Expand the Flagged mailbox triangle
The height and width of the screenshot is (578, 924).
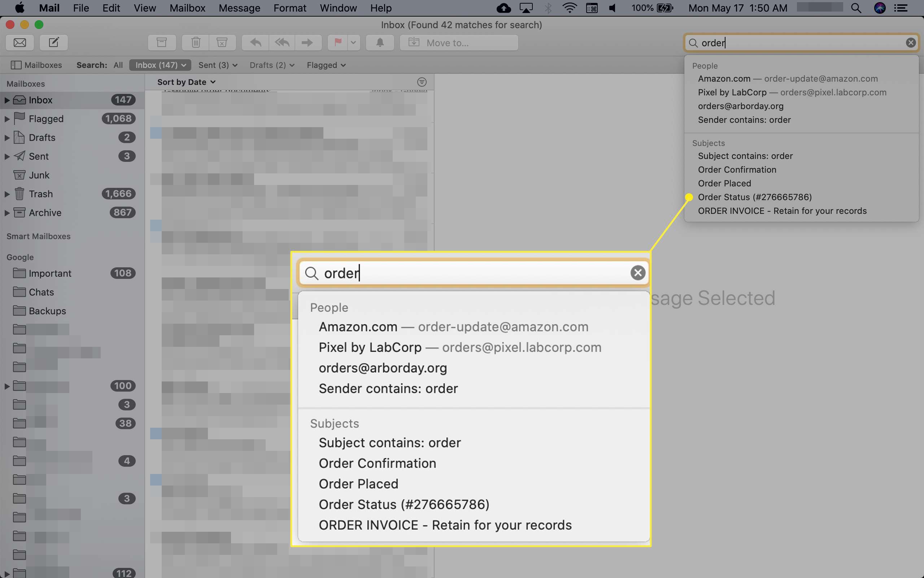point(6,119)
